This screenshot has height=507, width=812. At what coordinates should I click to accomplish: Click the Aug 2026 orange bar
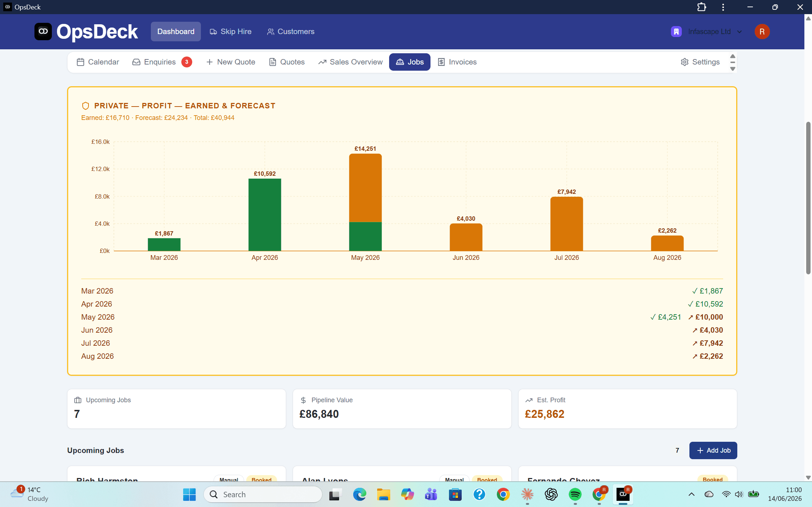pyautogui.click(x=667, y=243)
